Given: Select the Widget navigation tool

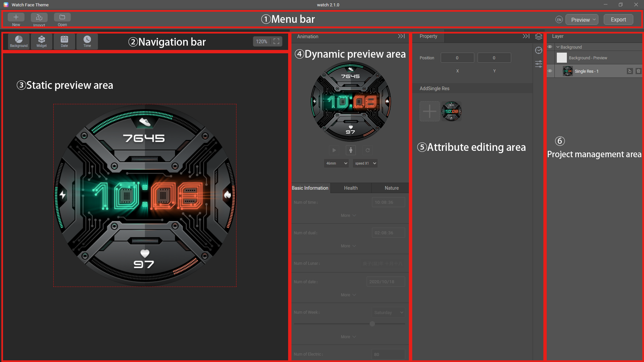Looking at the screenshot, I should (42, 42).
